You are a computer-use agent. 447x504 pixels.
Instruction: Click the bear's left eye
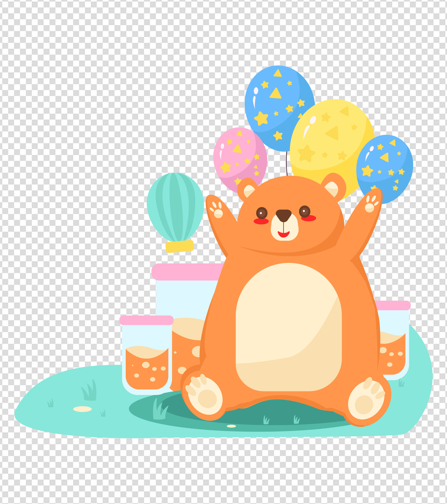[x=262, y=213]
